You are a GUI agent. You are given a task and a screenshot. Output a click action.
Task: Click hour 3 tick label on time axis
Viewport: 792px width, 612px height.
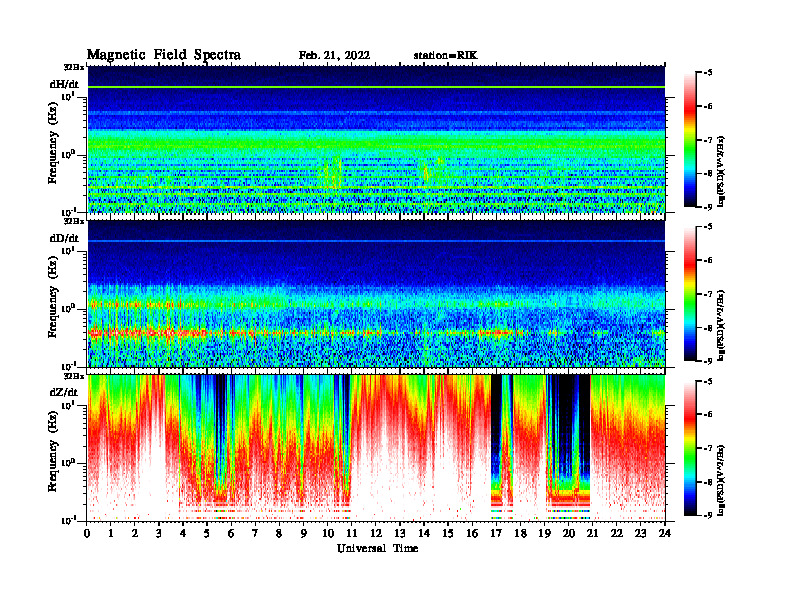point(159,534)
